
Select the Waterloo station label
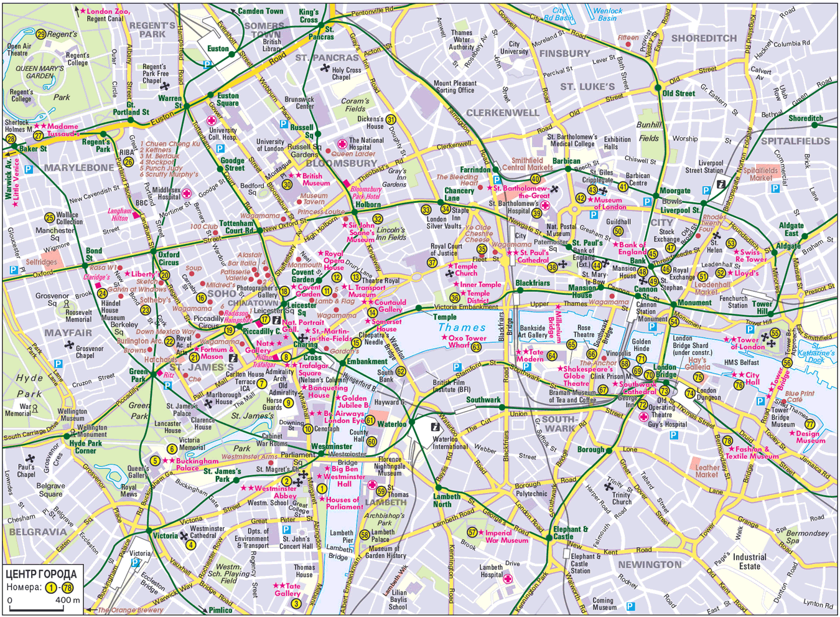pyautogui.click(x=392, y=424)
